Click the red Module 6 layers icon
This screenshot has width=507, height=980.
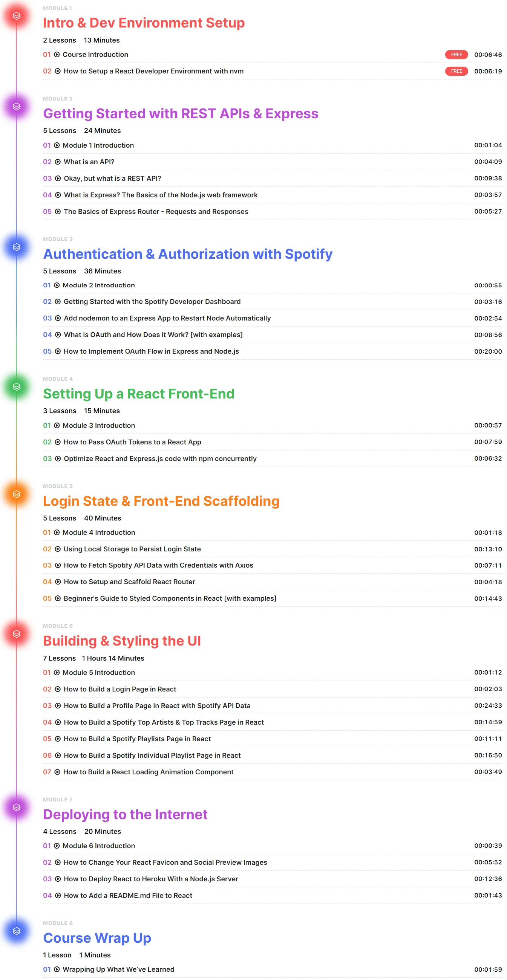pos(16,634)
